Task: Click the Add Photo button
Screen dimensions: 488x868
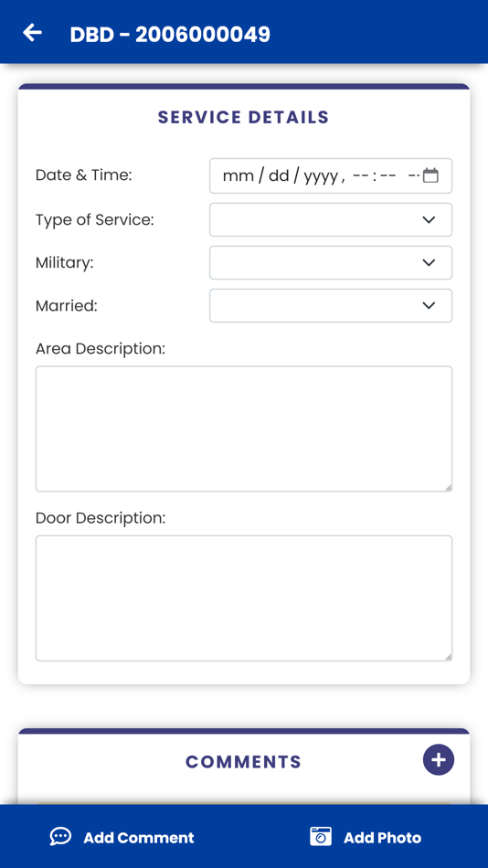Action: [366, 837]
